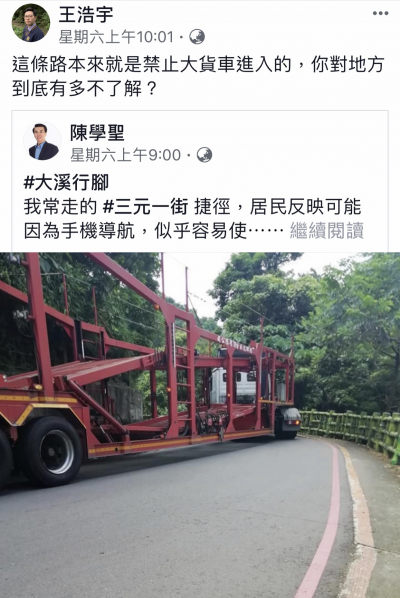Tap the truck's rear wheel in photo
Viewport: 400px width, 598px height.
coord(51,451)
